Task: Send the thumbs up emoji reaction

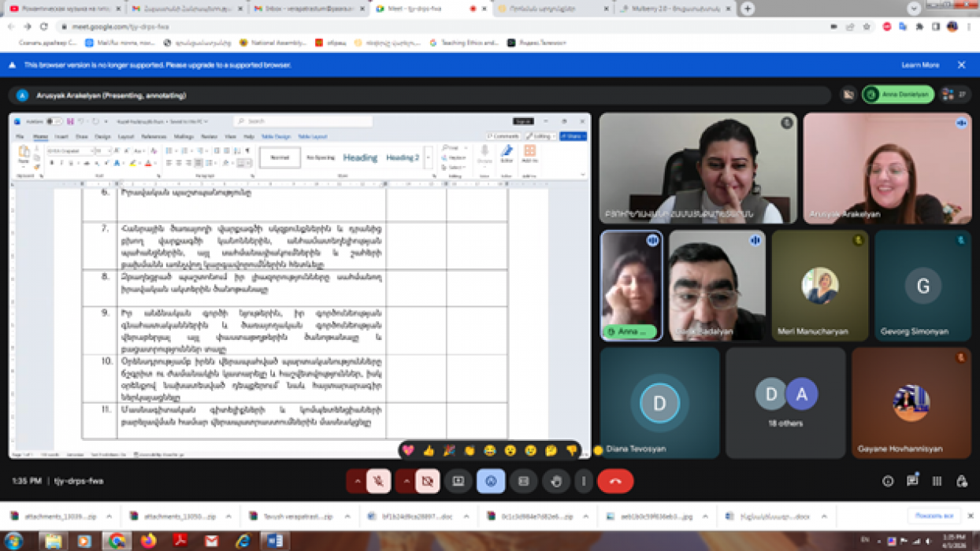Action: [x=429, y=450]
